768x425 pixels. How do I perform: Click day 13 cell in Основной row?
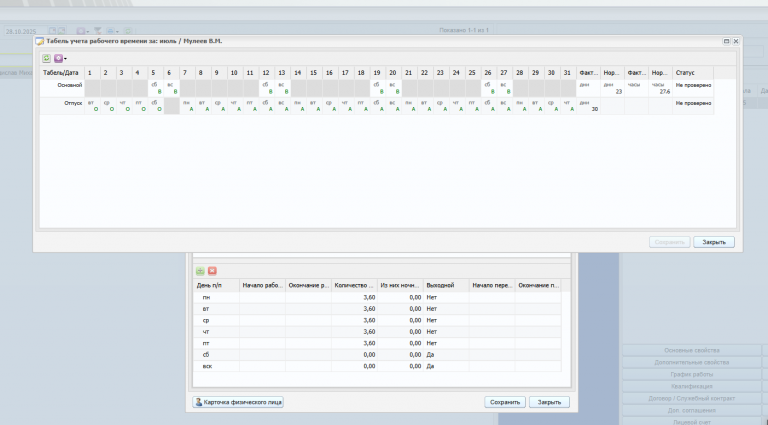[x=283, y=88]
